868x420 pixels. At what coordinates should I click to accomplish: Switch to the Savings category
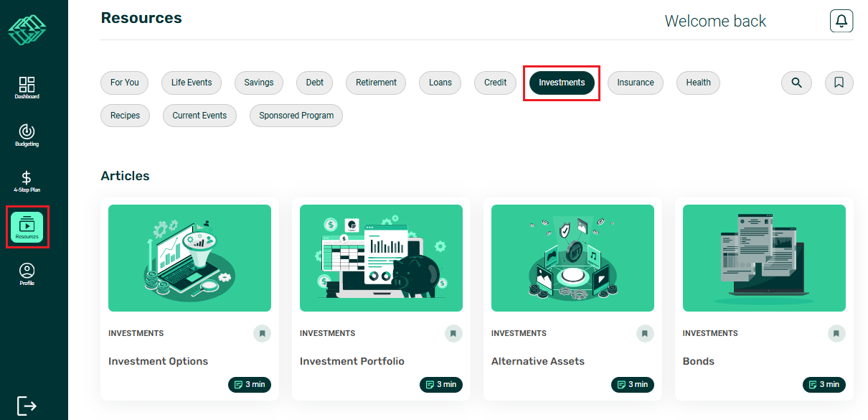(258, 83)
